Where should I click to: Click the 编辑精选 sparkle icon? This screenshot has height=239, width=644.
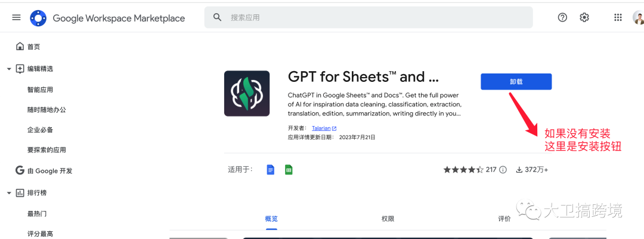tap(20, 69)
